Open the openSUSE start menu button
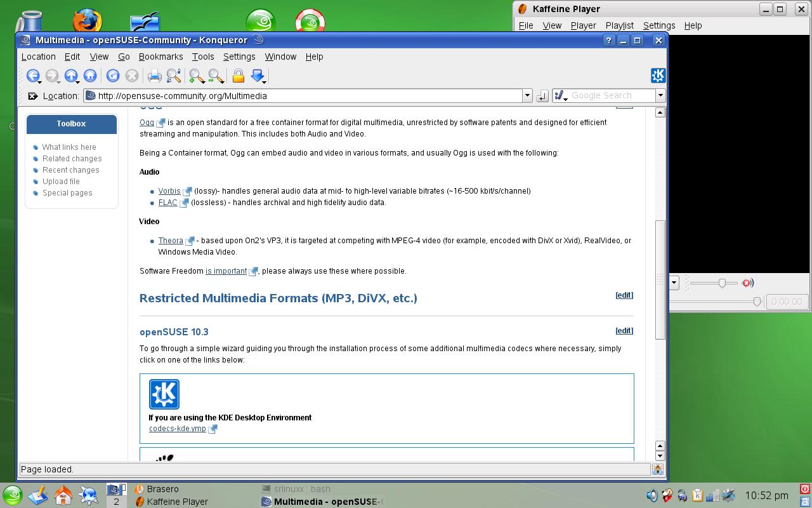The width and height of the screenshot is (812, 508). pyautogui.click(x=13, y=495)
